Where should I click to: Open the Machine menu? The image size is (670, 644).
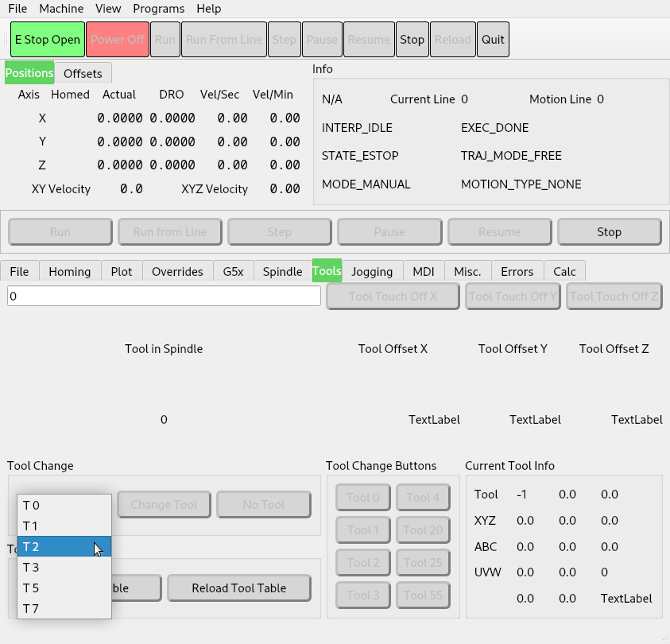[61, 9]
